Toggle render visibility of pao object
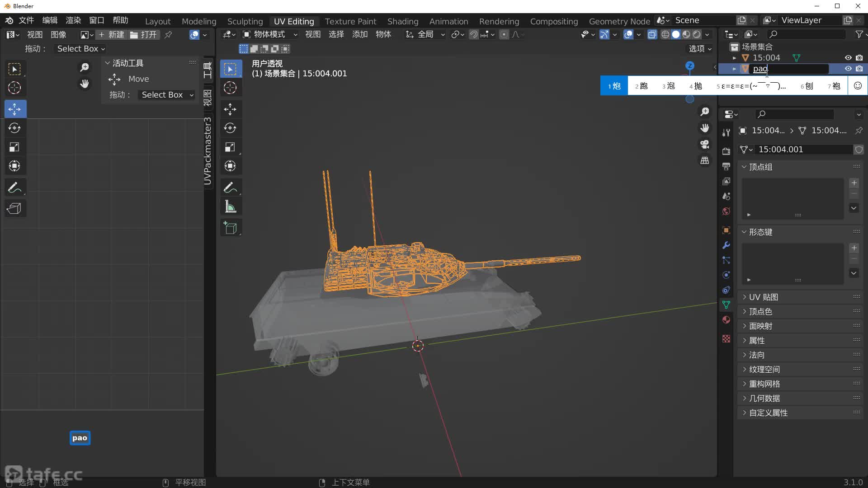The image size is (868, 488). tap(859, 69)
